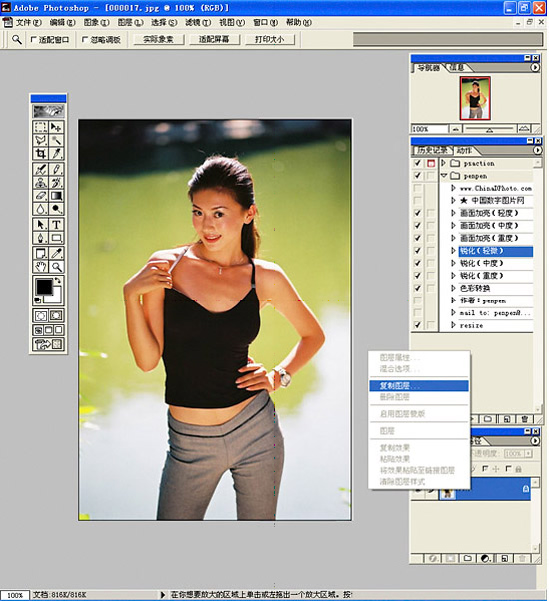The height and width of the screenshot is (601, 549).
Task: Click the black foreground color swatch
Action: pyautogui.click(x=44, y=287)
